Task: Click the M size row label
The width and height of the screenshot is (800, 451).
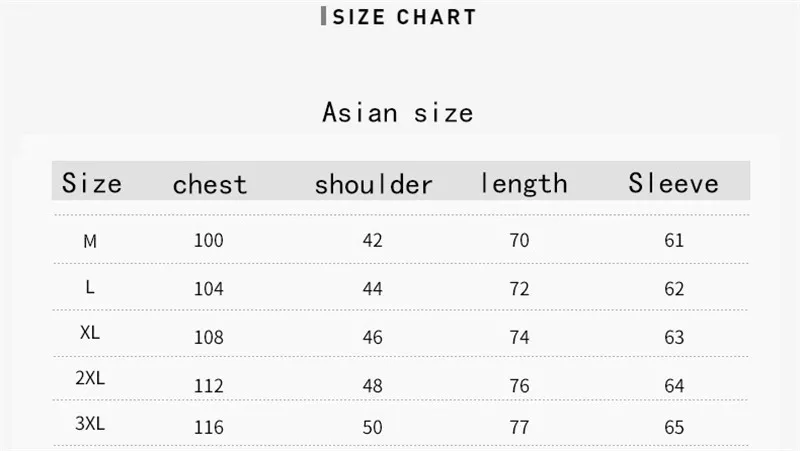Action: (x=90, y=241)
